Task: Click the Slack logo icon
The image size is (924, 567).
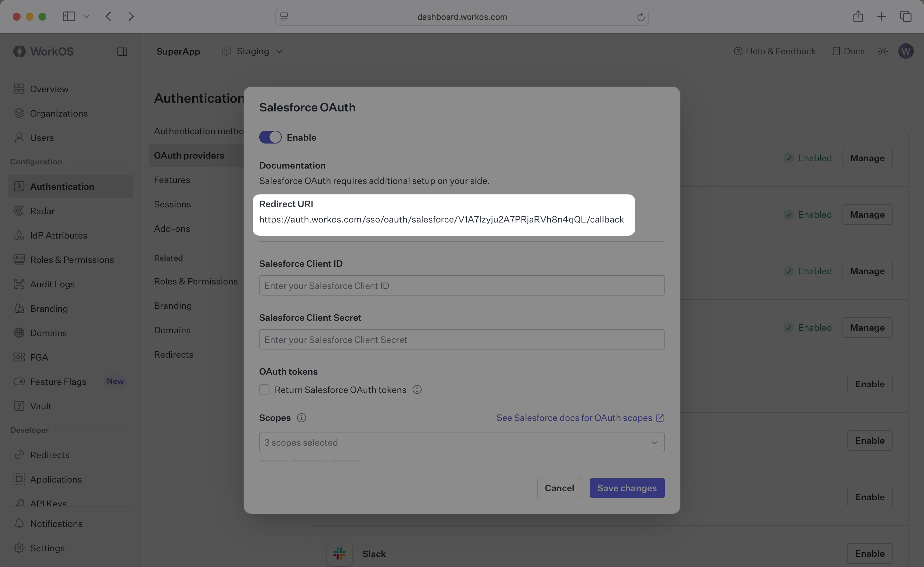Action: coord(339,553)
